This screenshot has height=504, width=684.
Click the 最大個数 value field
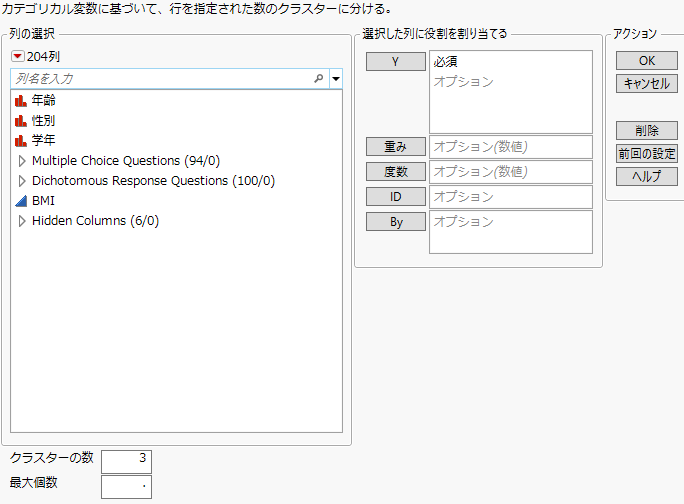[x=127, y=487]
